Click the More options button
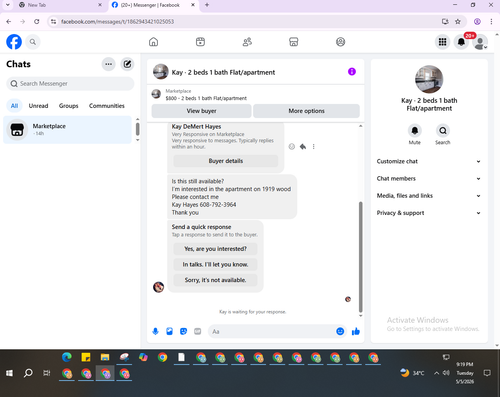The height and width of the screenshot is (397, 500). (x=306, y=111)
